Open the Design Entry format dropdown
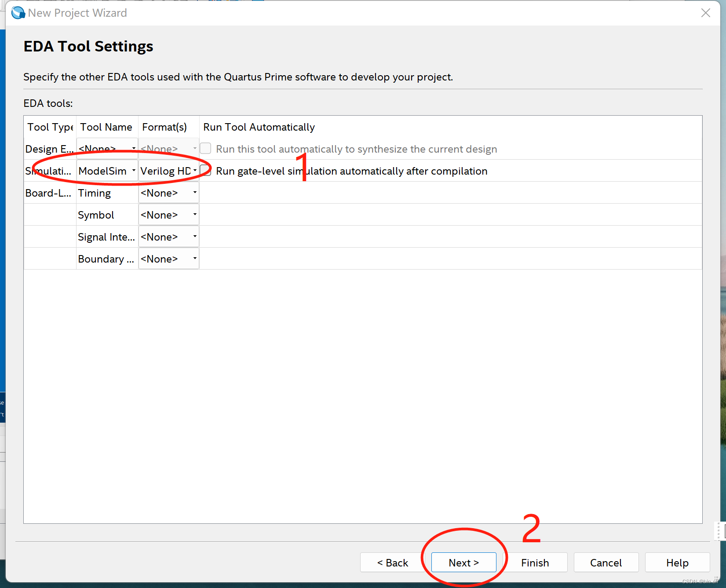Screen dimensions: 726x588 click(169, 149)
